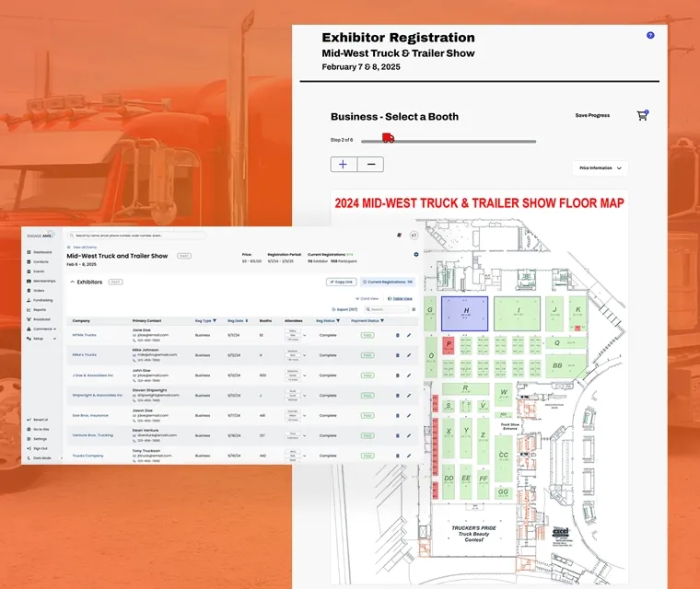
Task: Select booth J on the floor map
Action: point(554,314)
